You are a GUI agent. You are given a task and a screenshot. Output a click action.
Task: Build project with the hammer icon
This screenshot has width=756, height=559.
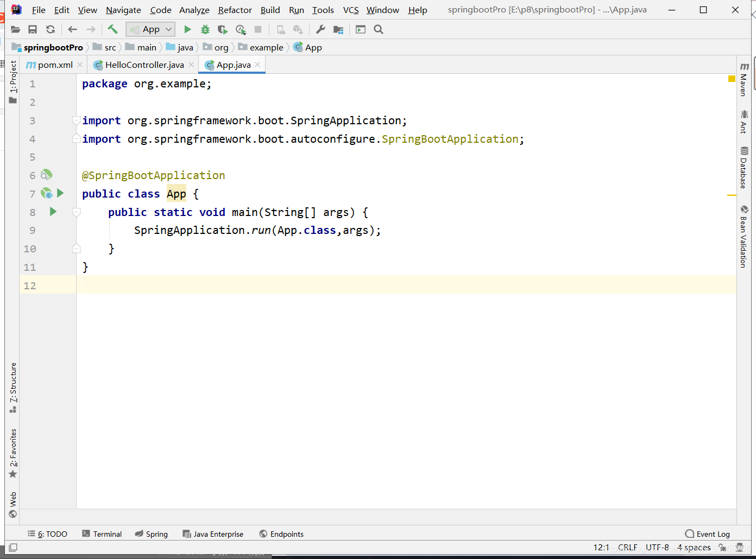tap(113, 29)
